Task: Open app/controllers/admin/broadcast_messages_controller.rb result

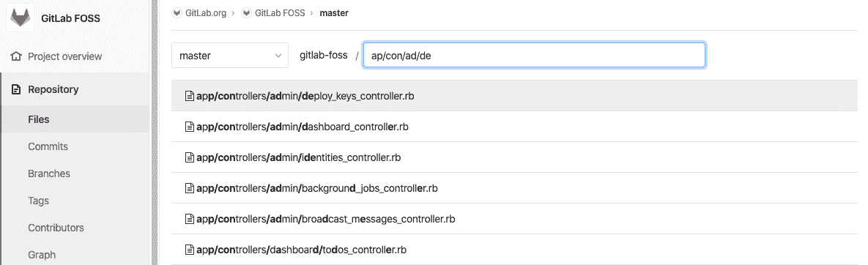Action: (514, 219)
